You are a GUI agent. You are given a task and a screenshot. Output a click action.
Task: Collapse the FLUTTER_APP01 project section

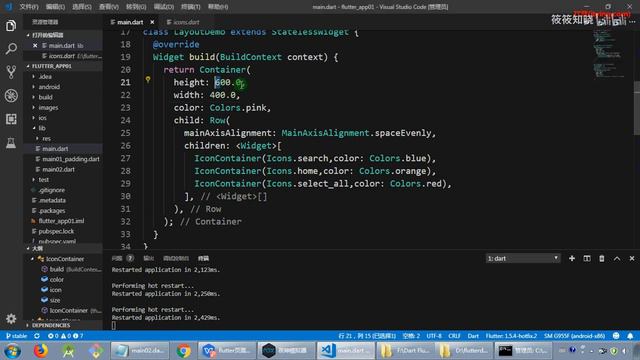[51, 66]
